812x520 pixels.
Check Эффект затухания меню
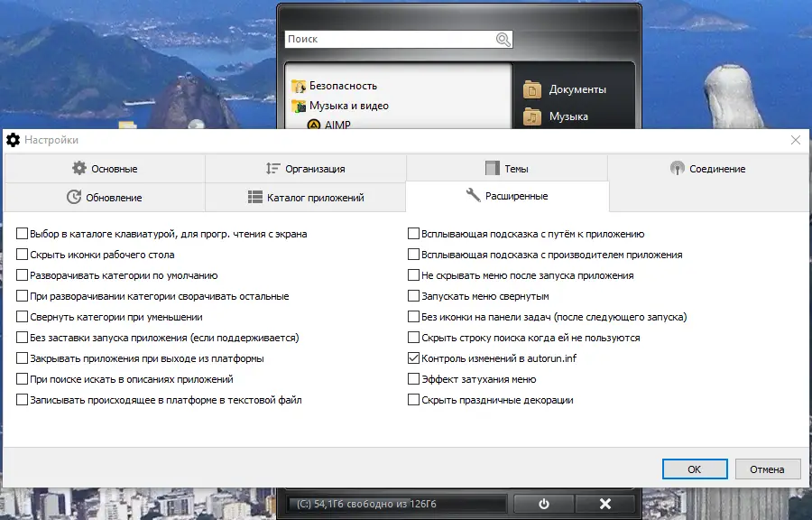click(x=413, y=378)
